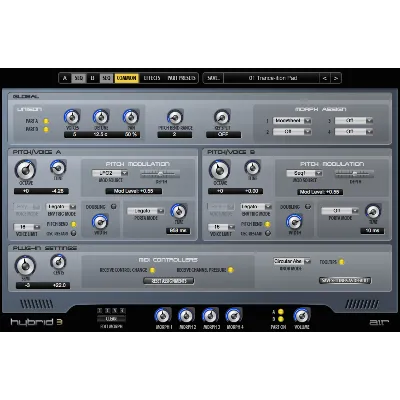Toggle Receive Control Change LED

152,270
